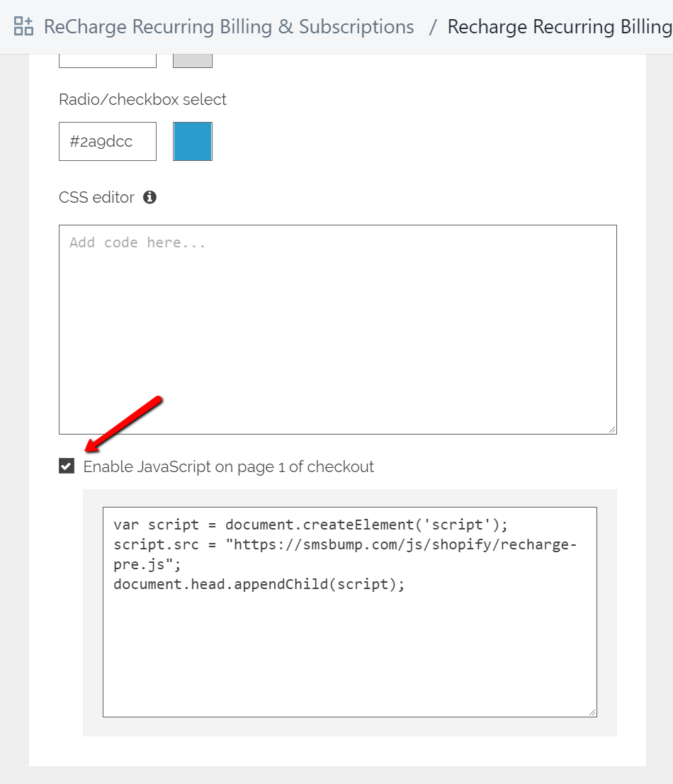Focus the CSS editor text area

(338, 330)
